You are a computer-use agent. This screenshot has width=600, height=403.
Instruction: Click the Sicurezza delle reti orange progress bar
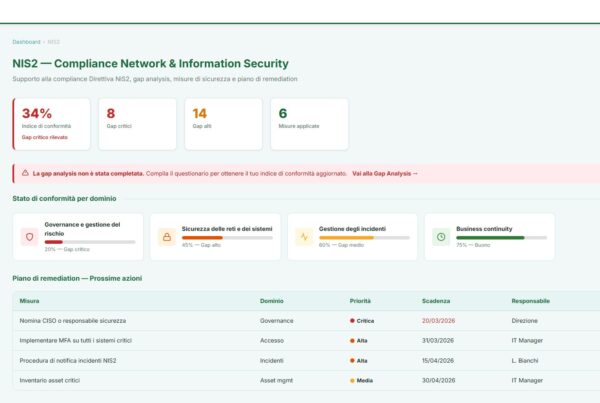(x=227, y=238)
